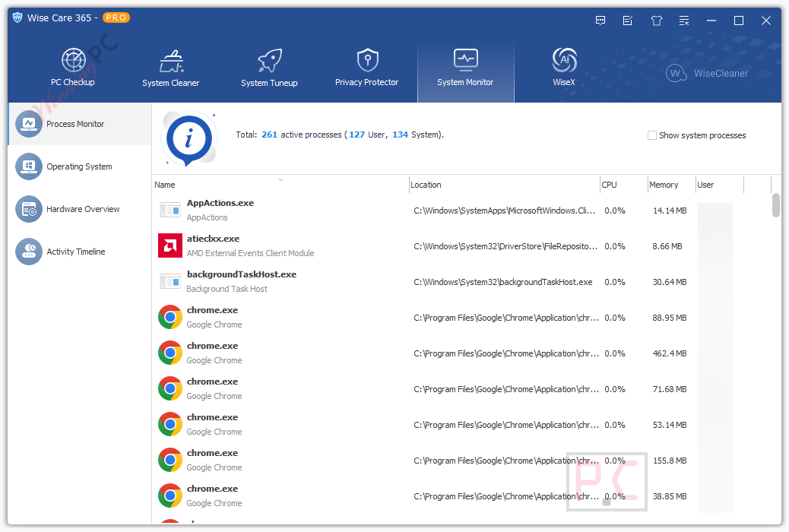The image size is (789, 532).
Task: Click Chrome icon of 71.68 MB process
Action: 170,388
